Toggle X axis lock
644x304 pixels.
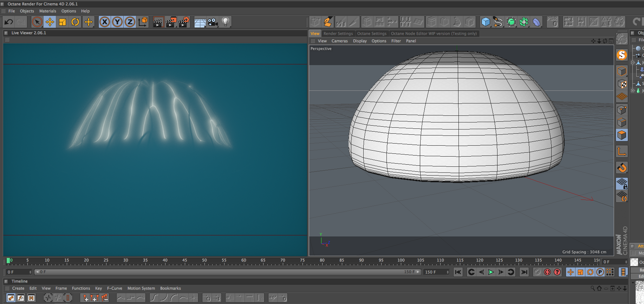point(104,22)
